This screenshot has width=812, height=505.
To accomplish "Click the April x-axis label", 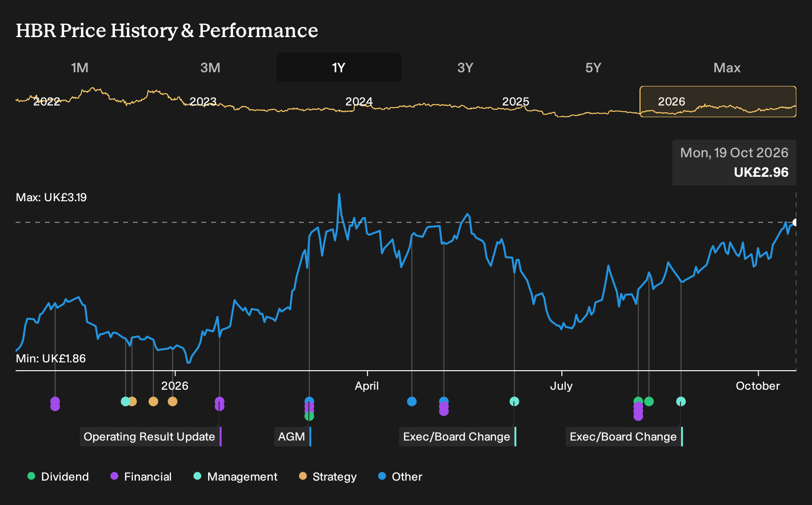I will 367,386.
